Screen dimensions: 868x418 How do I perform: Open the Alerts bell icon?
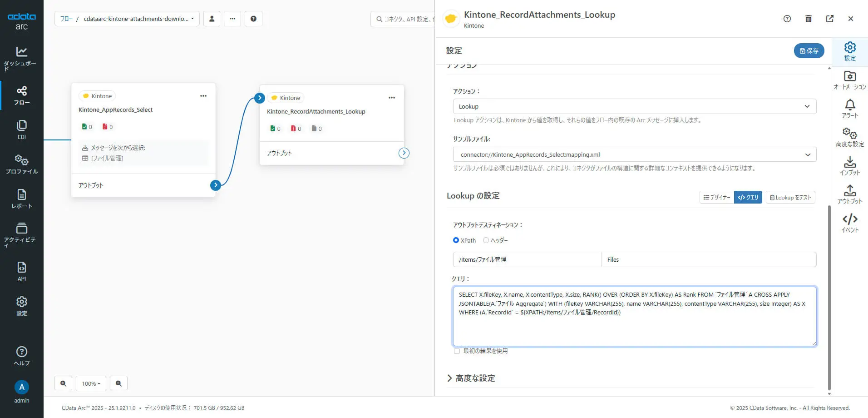(x=849, y=105)
